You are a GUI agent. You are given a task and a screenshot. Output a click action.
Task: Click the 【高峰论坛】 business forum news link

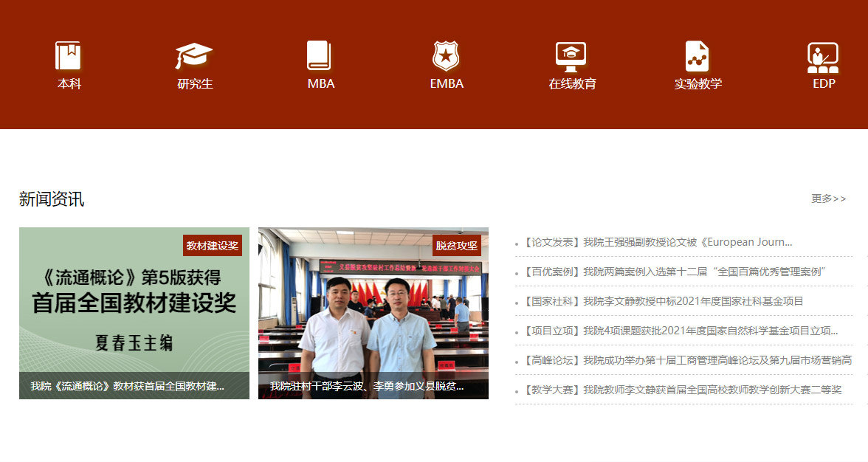click(688, 360)
